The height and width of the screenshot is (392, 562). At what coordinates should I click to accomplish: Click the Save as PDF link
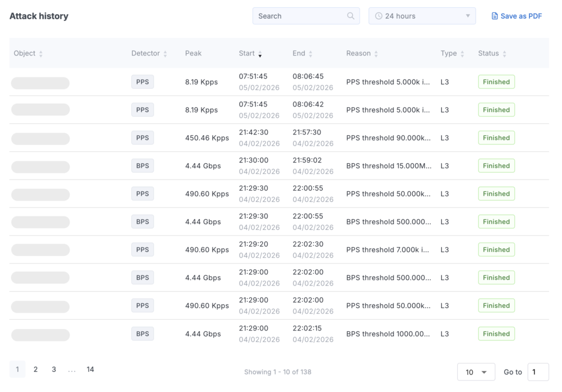(x=516, y=16)
